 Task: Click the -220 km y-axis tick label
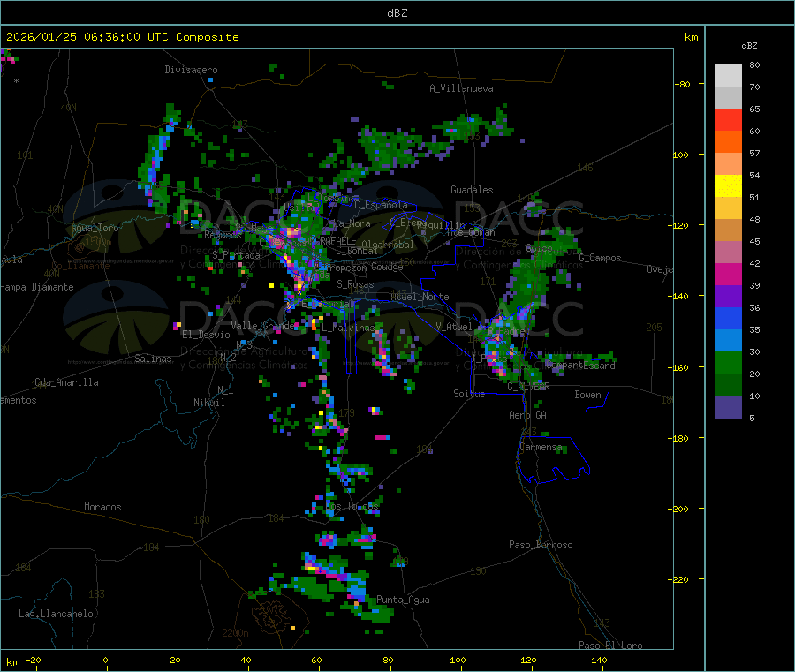pos(678,580)
